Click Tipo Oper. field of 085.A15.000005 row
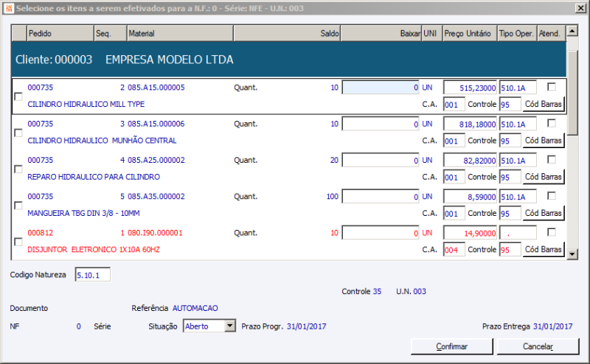The height and width of the screenshot is (364, 590). (518, 88)
